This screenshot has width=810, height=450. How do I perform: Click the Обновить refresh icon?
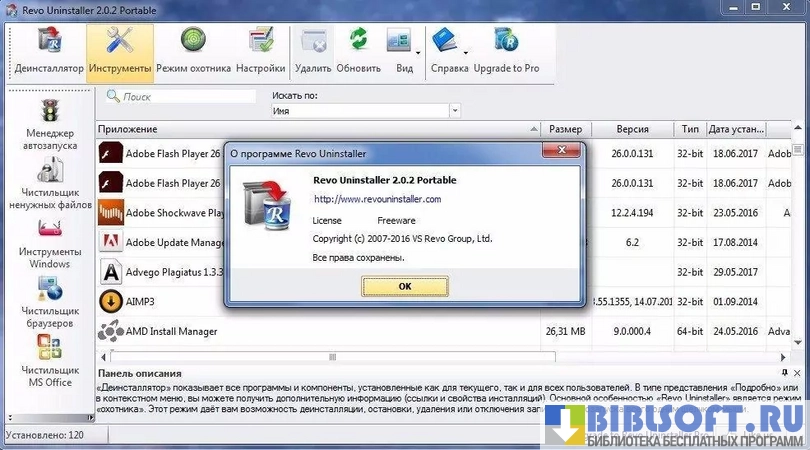click(358, 43)
